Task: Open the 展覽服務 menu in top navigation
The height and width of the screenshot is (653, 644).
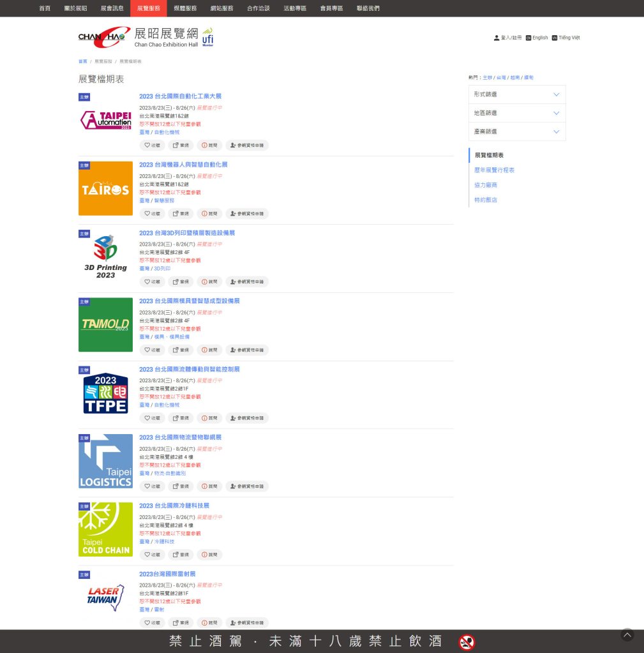Action: point(149,8)
